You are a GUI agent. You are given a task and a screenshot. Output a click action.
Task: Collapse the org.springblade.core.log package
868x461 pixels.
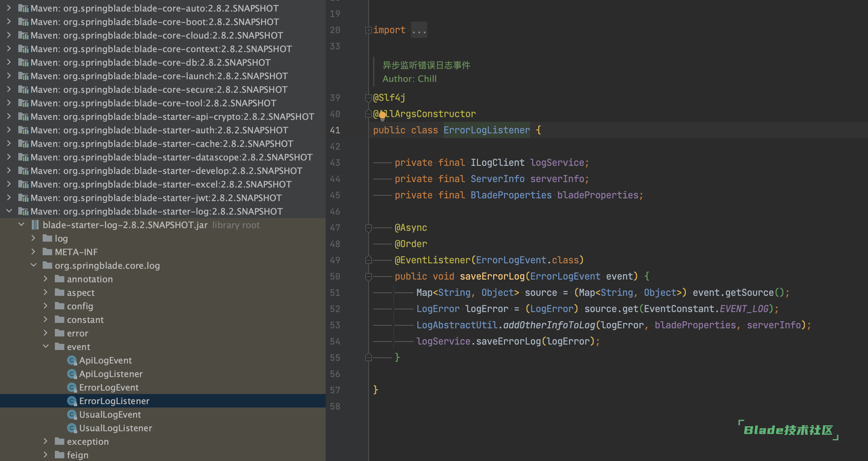tap(34, 265)
